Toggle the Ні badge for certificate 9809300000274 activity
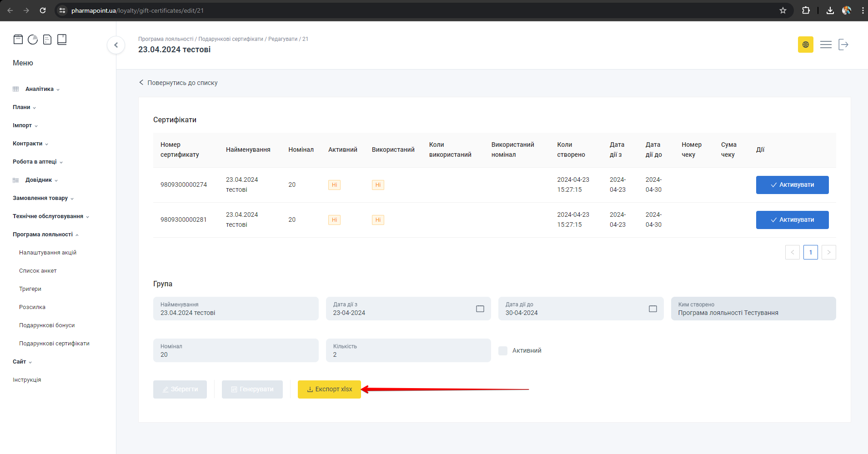This screenshot has height=454, width=868. tap(334, 185)
